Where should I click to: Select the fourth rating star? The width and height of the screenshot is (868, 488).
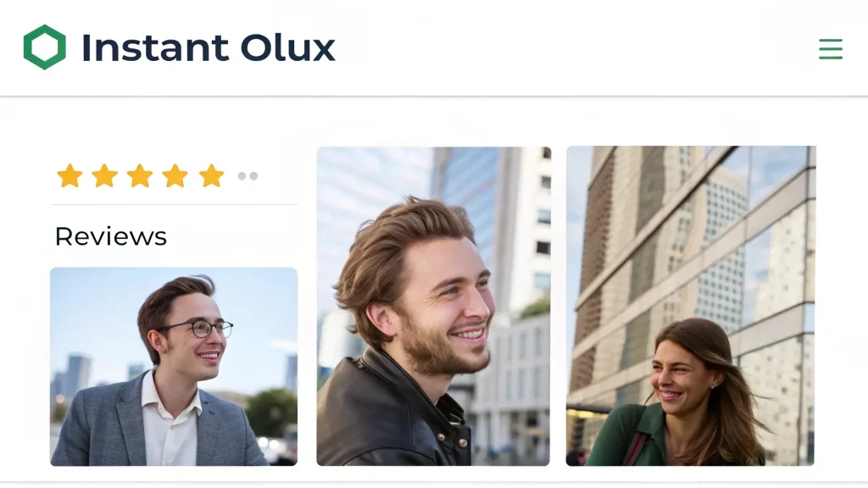pyautogui.click(x=175, y=176)
